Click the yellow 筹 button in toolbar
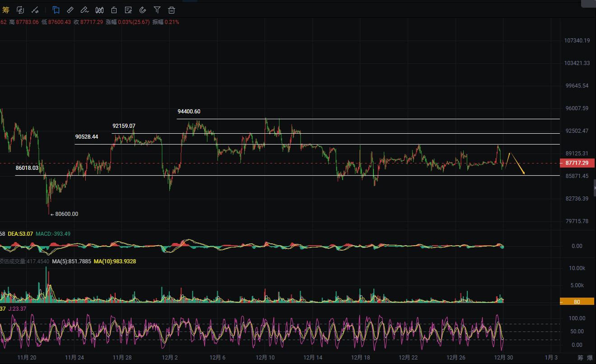 tap(6, 10)
